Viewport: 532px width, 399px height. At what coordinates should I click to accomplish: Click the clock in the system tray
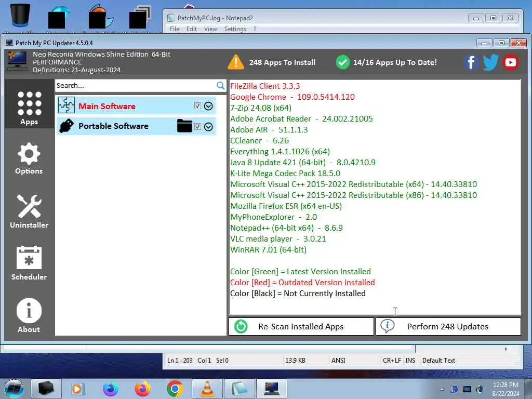pos(505,389)
